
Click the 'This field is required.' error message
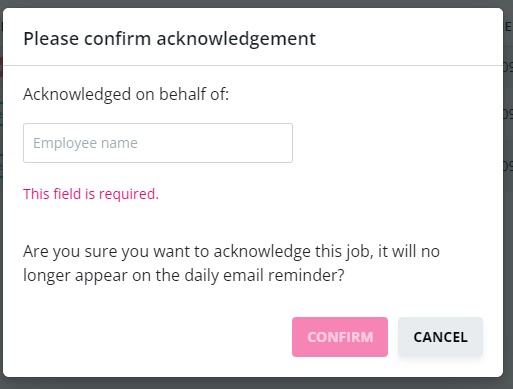tap(91, 194)
